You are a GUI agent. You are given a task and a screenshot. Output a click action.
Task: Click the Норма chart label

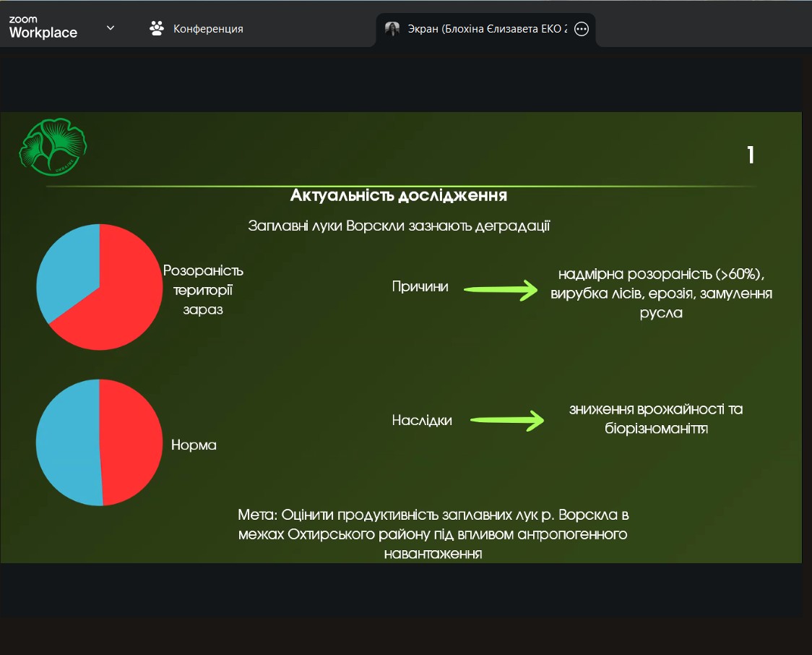pyautogui.click(x=194, y=445)
